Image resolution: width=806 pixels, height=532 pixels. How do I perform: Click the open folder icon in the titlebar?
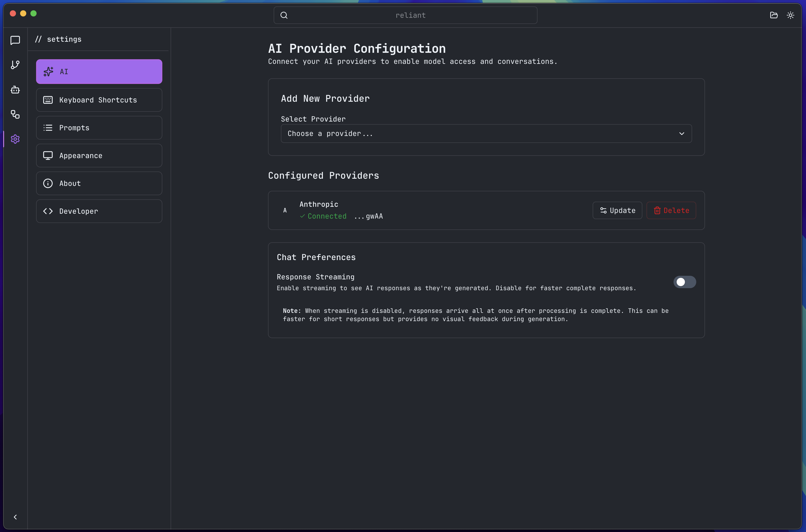point(774,15)
